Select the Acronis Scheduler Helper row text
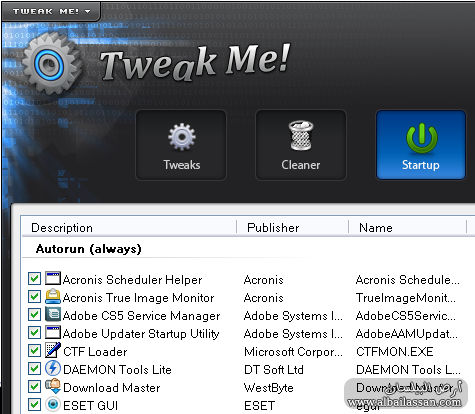The height and width of the screenshot is (414, 475). (132, 280)
